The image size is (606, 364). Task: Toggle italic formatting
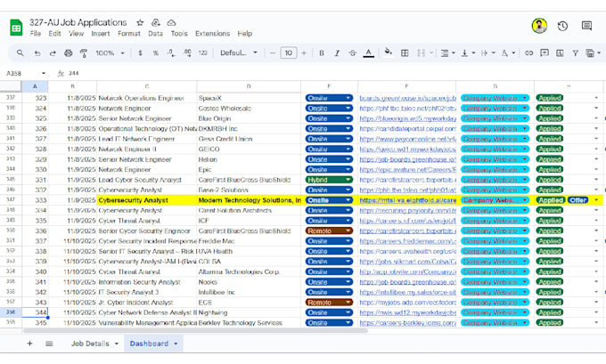pyautogui.click(x=337, y=53)
